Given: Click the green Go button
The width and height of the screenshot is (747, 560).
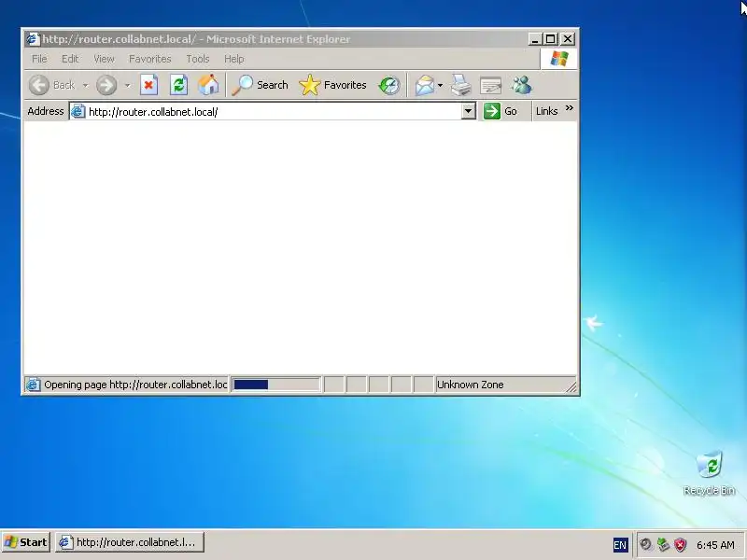Looking at the screenshot, I should coord(500,111).
